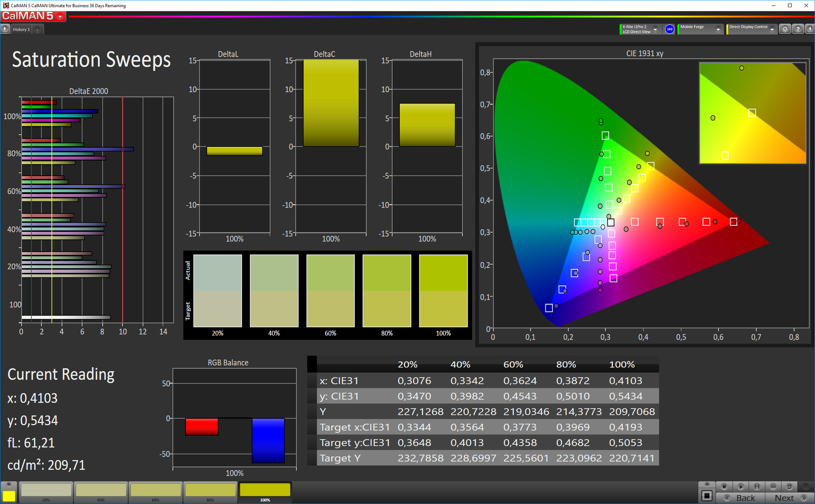Screen dimensions: 815x504
Task: Select the 60% saturation thumbnail in bottom strip
Action: (156, 491)
